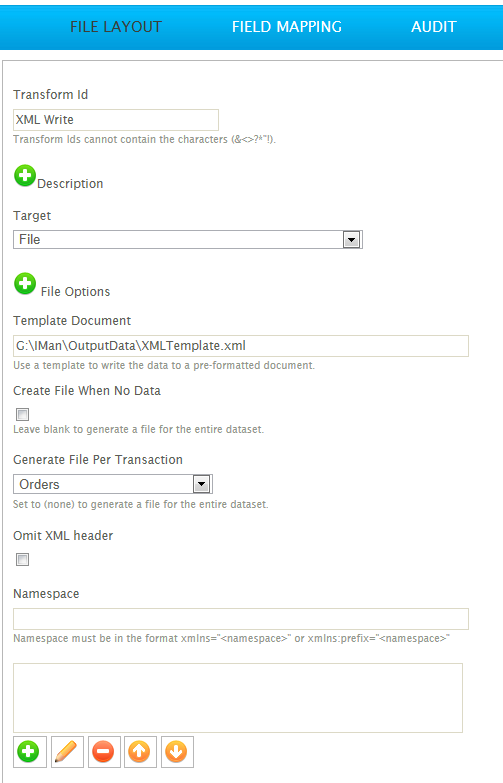This screenshot has width=503, height=783.
Task: Focus the Namespace input field
Action: click(x=241, y=619)
